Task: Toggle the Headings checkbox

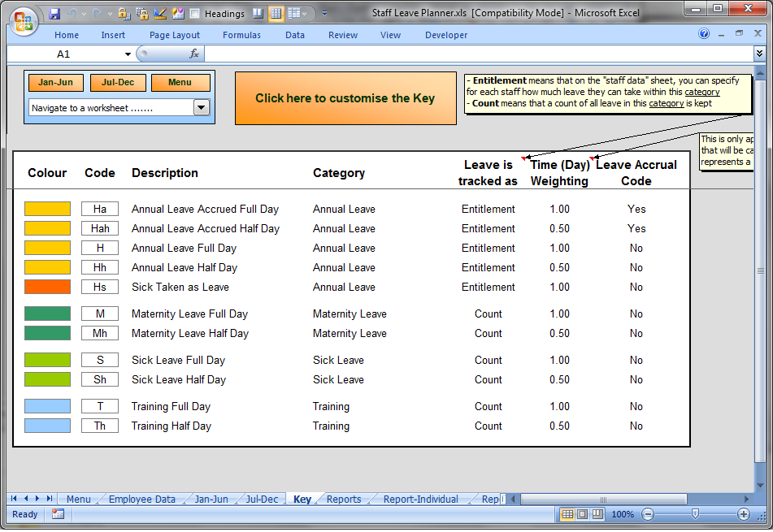Action: pos(195,14)
